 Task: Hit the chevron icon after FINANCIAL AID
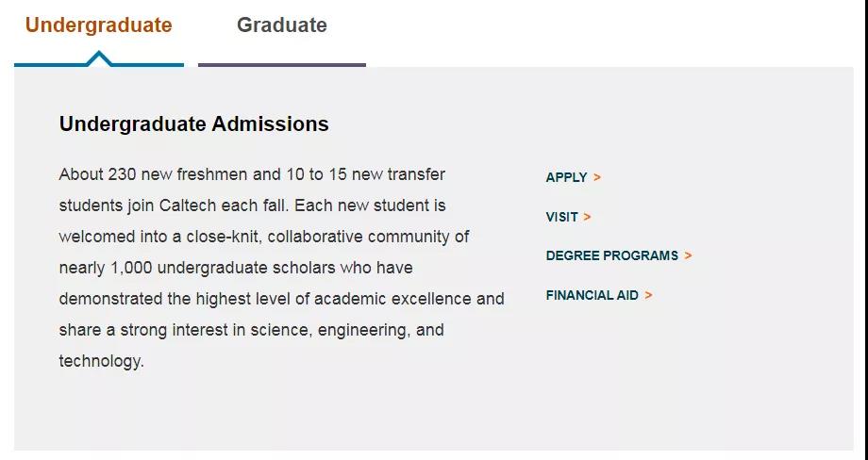coord(649,295)
